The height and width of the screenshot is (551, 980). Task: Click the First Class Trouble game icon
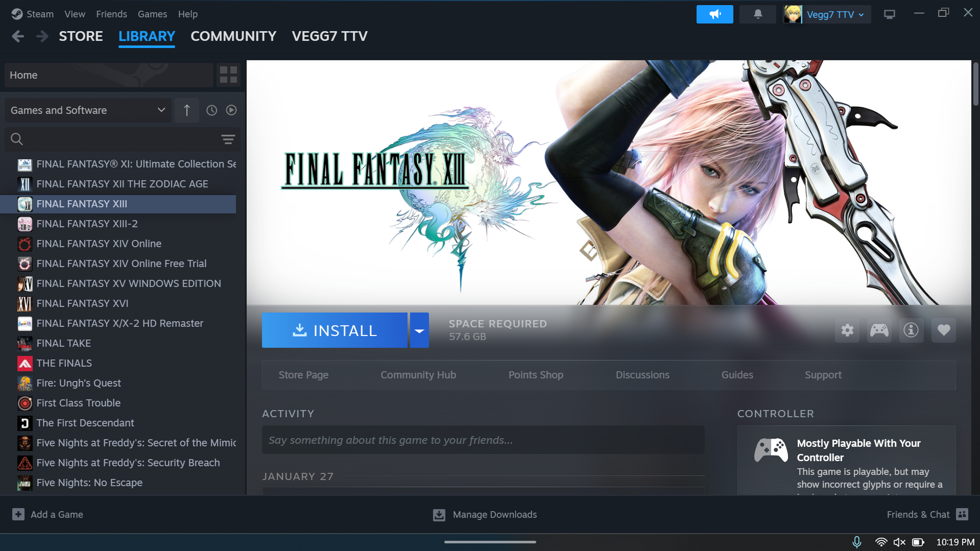tap(25, 403)
